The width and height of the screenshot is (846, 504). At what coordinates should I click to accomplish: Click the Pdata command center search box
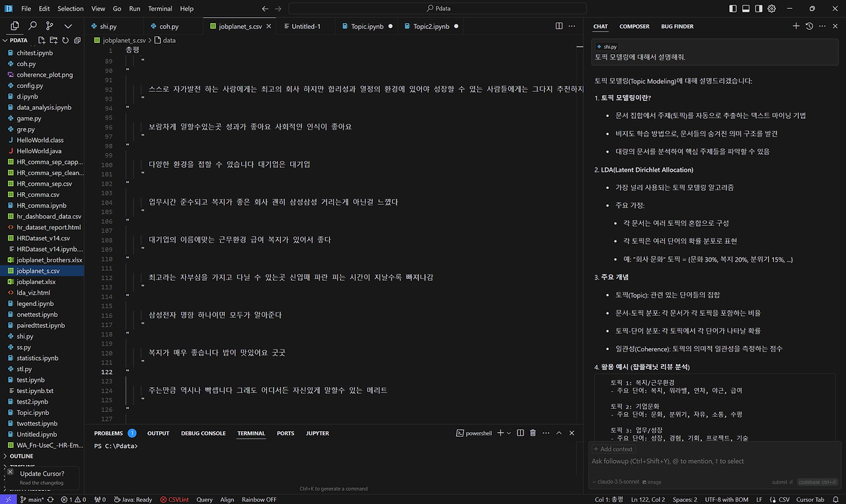438,9
